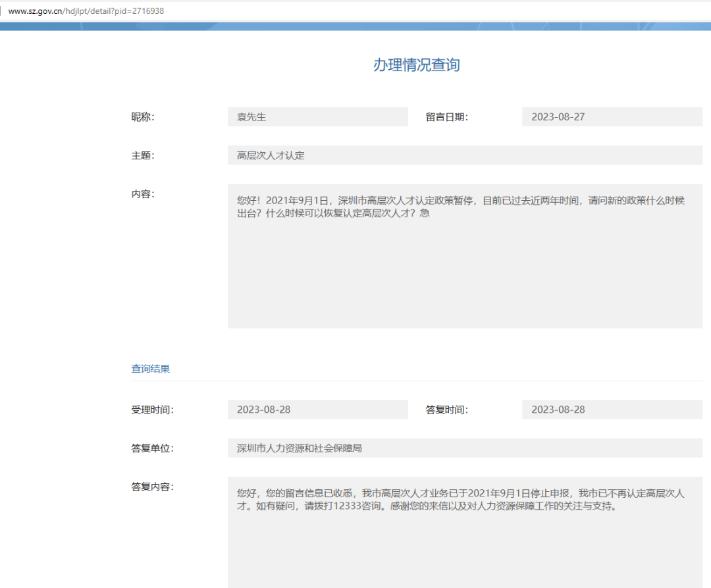This screenshot has width=711, height=588.
Task: Click inside the 答复内容 reply text area
Action: tap(464, 532)
